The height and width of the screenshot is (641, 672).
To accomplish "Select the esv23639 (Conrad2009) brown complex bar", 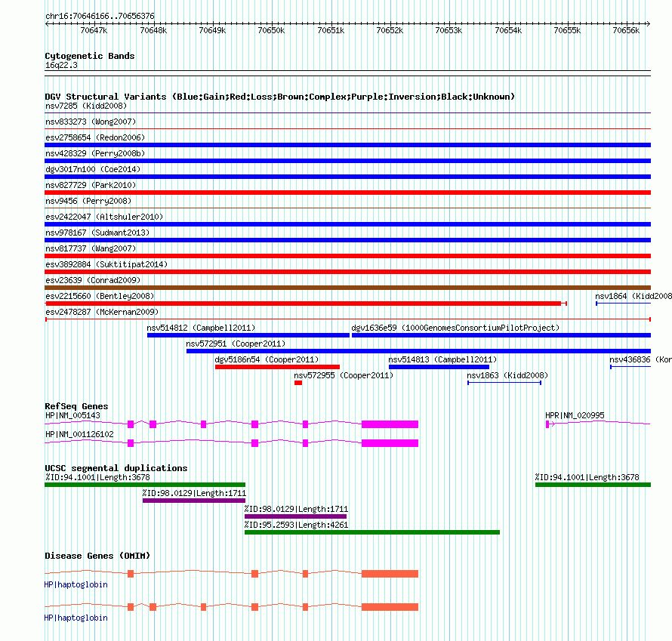I will (347, 288).
